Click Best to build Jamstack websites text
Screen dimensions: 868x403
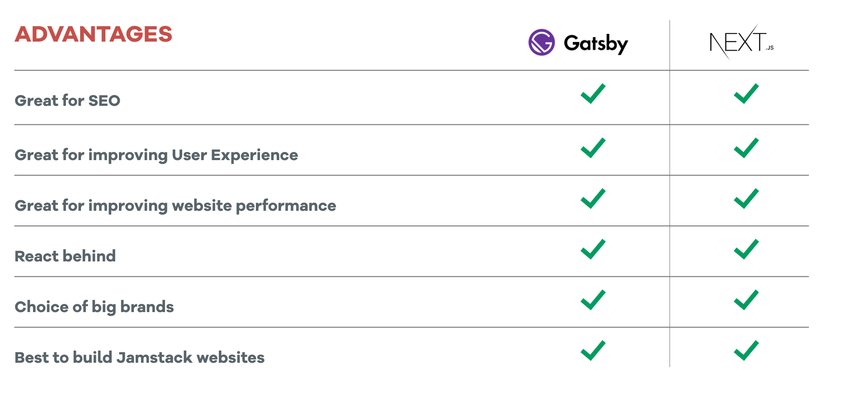pos(139,357)
